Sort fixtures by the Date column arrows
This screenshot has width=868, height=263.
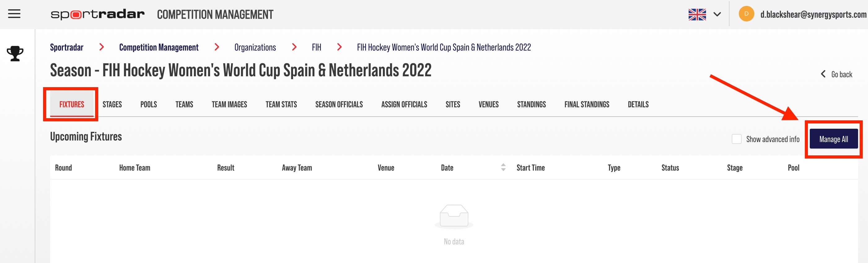[x=503, y=167]
